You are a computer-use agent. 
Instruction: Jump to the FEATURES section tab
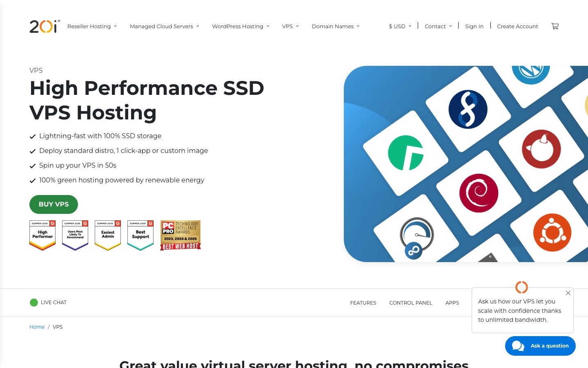[x=363, y=303]
